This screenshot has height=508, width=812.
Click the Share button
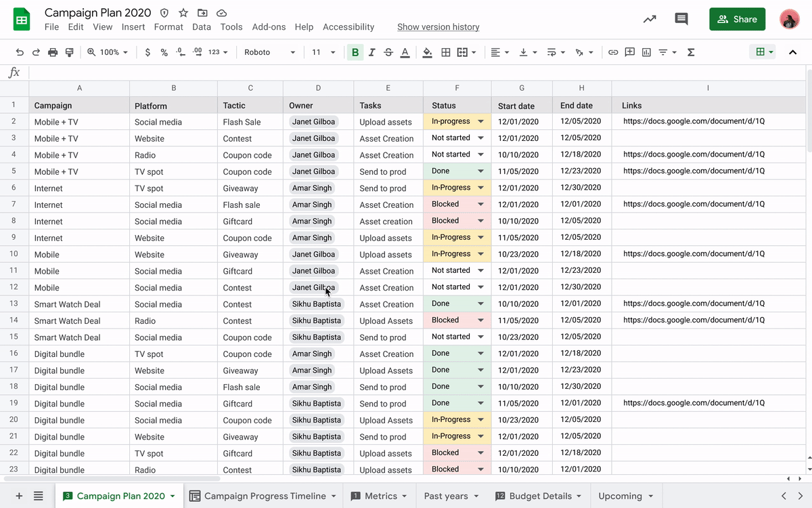(x=738, y=19)
